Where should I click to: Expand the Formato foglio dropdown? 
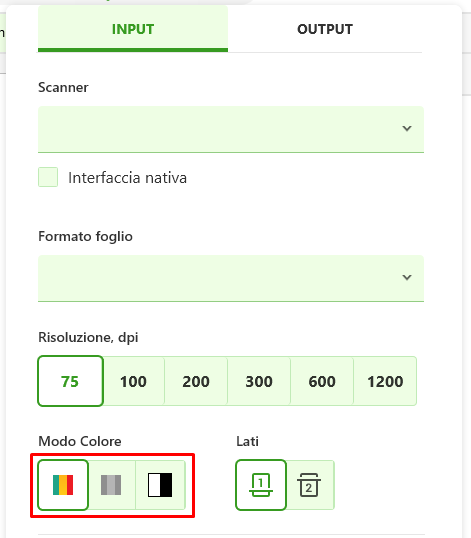(x=231, y=278)
